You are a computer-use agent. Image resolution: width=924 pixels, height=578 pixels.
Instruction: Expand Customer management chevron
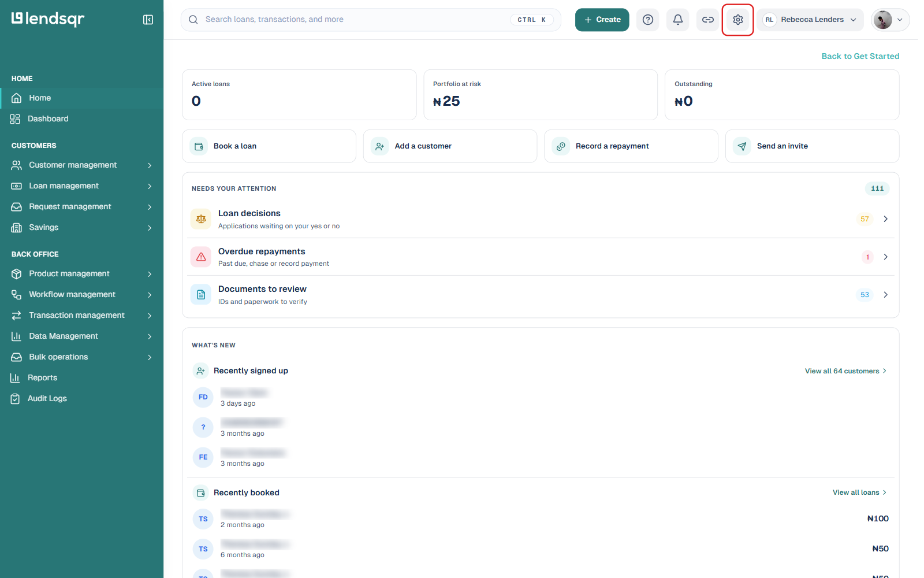pyautogui.click(x=150, y=165)
